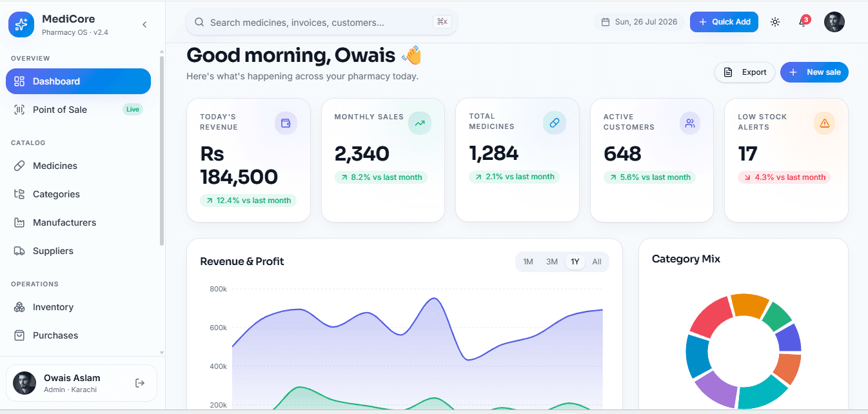Screen dimensions: 868x414
Task: Click the warning icon on Low Stock Alerts
Action: point(824,123)
